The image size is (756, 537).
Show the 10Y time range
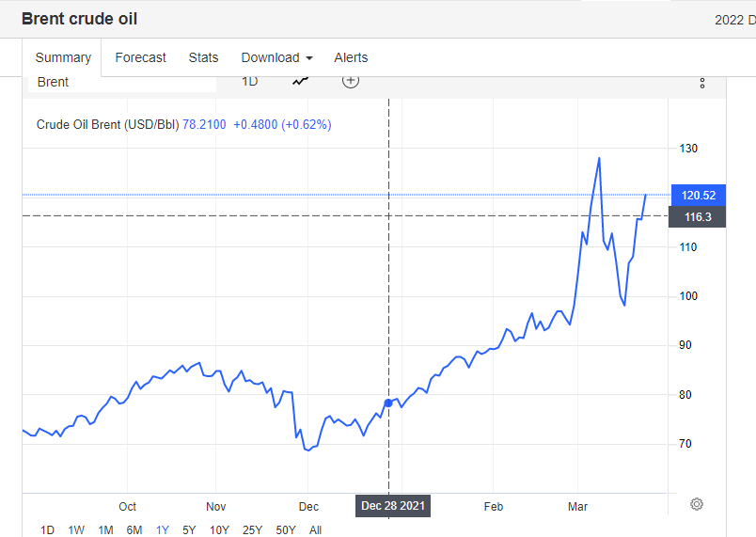coord(219,530)
